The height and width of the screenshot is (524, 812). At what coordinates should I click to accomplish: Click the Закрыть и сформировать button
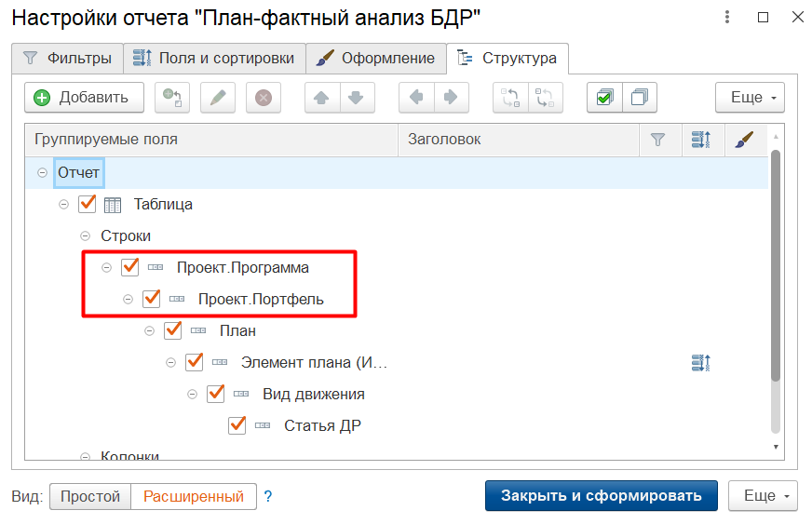tap(601, 496)
